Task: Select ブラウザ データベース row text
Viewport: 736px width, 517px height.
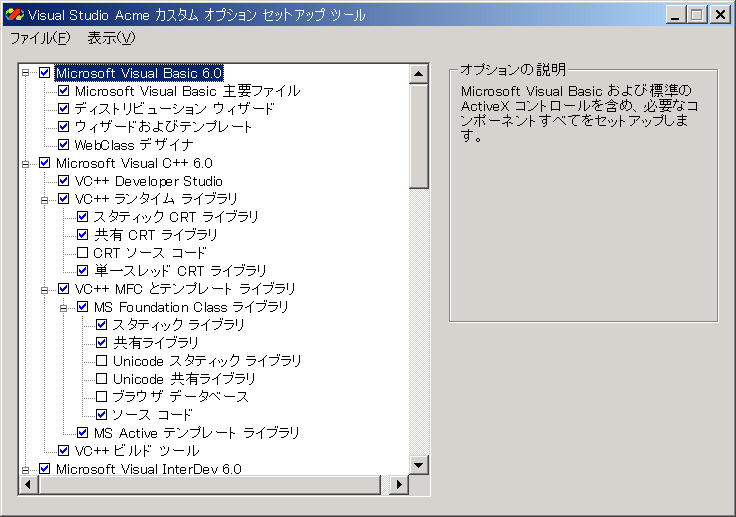Action: (x=180, y=396)
